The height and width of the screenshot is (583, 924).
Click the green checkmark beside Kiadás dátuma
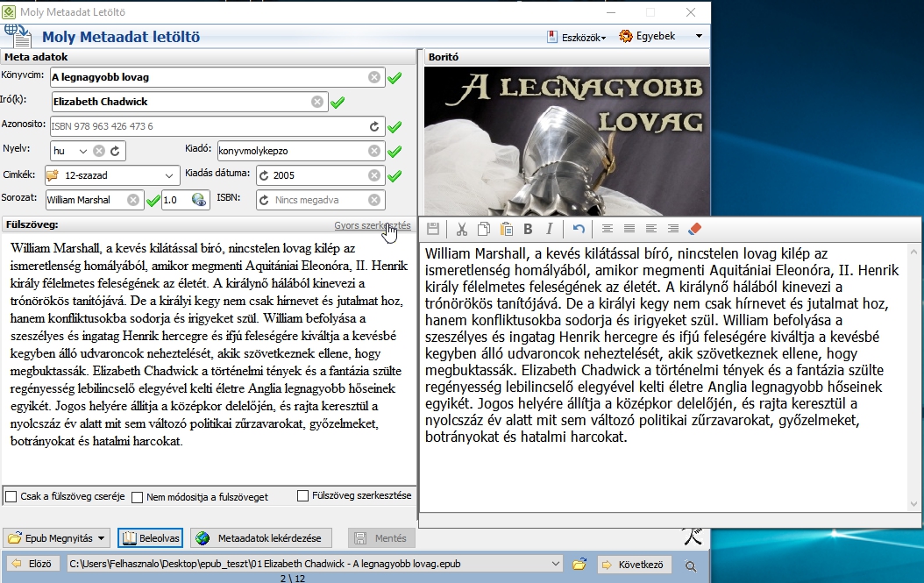coord(394,175)
